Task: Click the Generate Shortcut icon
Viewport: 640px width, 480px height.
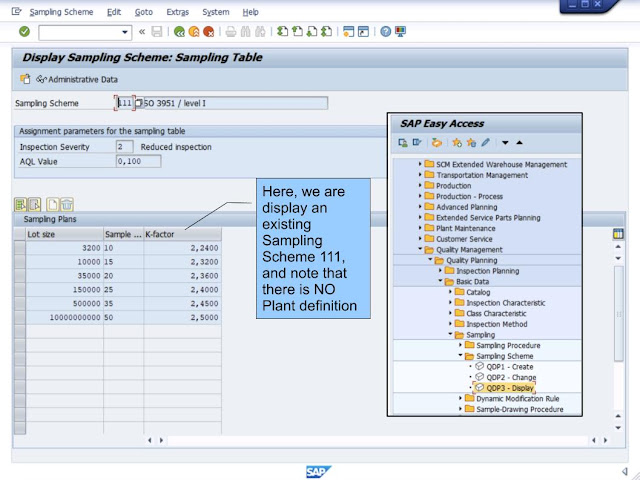Action: (x=363, y=31)
